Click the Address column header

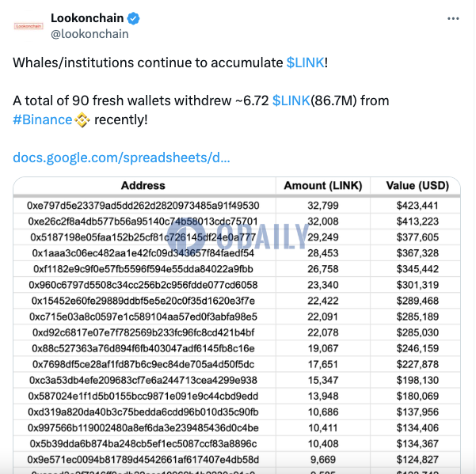[x=143, y=186]
